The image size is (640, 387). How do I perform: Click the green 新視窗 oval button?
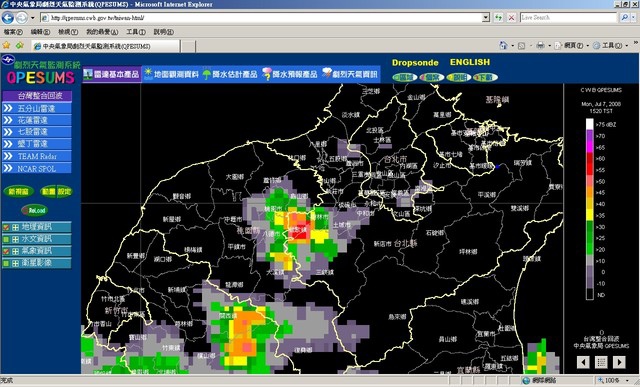pos(19,191)
